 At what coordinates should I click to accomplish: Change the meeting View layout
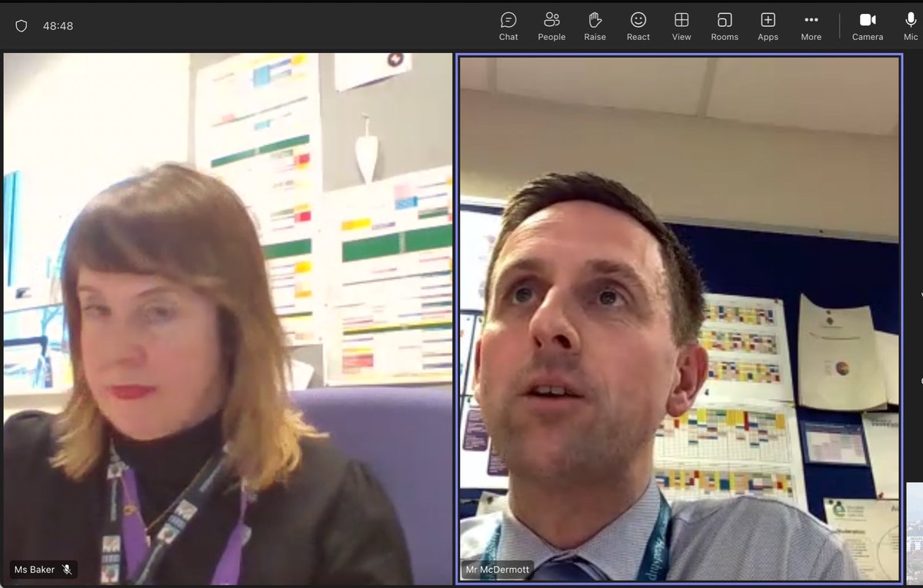point(681,26)
